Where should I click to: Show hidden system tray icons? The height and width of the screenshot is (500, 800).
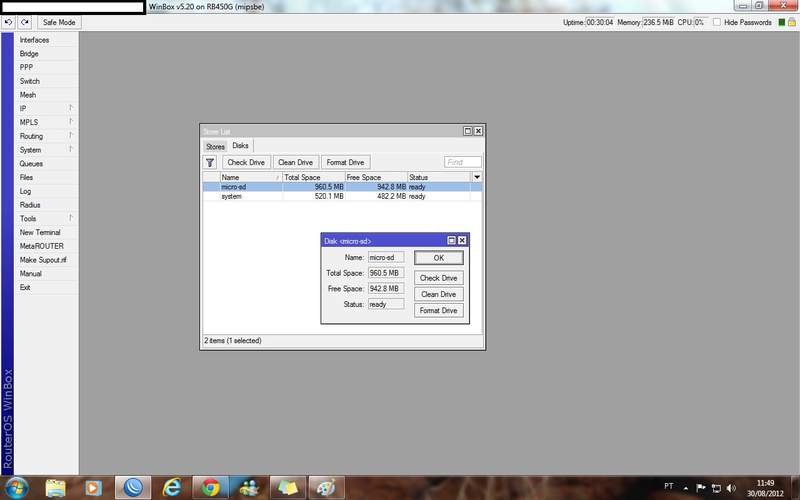(x=685, y=488)
